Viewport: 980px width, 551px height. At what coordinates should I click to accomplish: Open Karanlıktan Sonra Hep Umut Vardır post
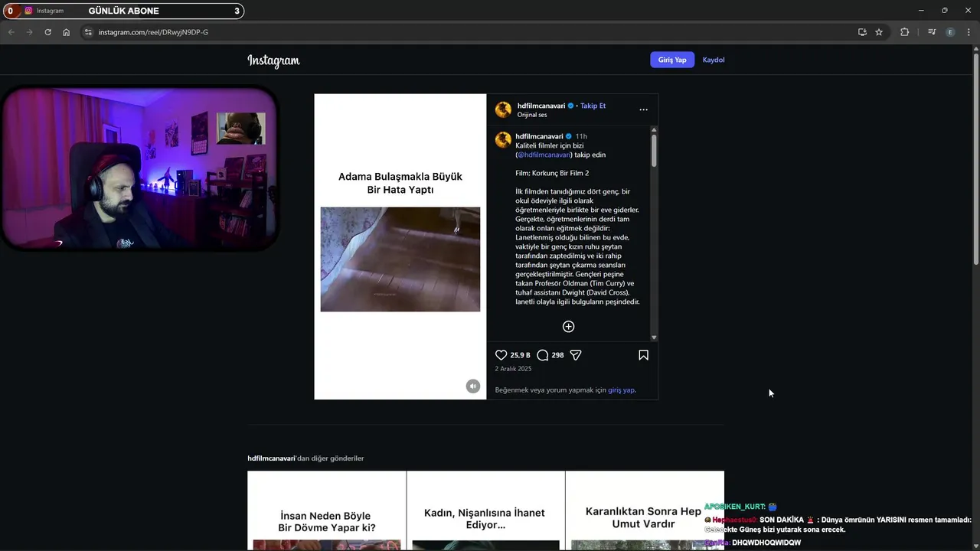pos(644,511)
